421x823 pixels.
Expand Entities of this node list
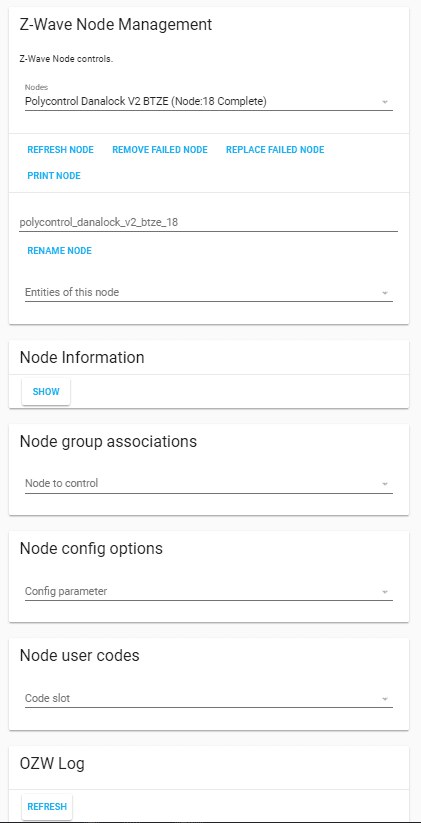[x=208, y=292]
